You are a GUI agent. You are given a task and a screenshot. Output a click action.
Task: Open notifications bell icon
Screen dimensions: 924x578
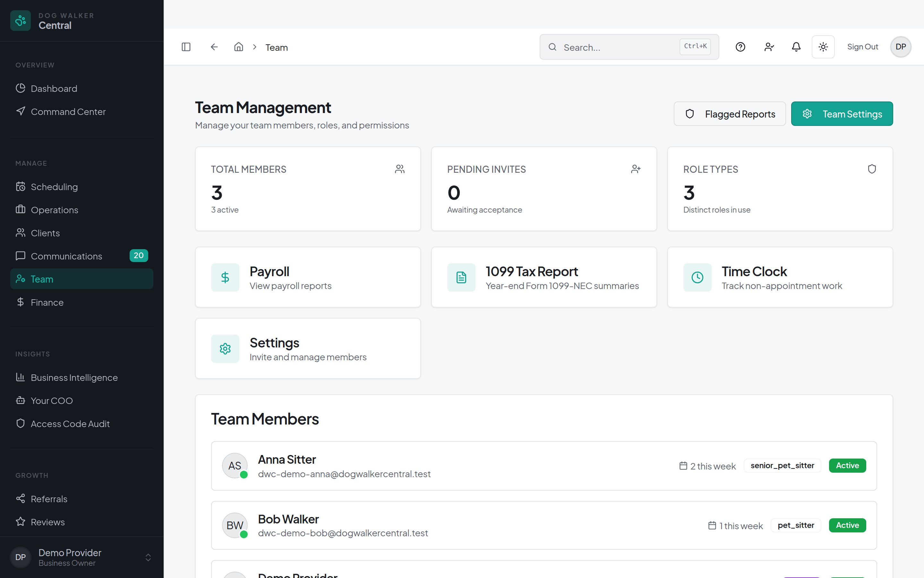pos(796,47)
